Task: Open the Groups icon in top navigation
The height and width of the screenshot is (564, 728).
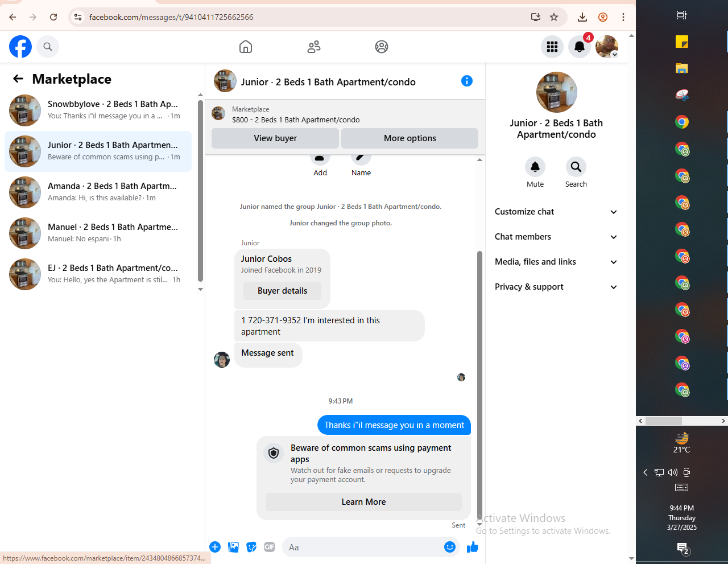Action: [x=382, y=47]
